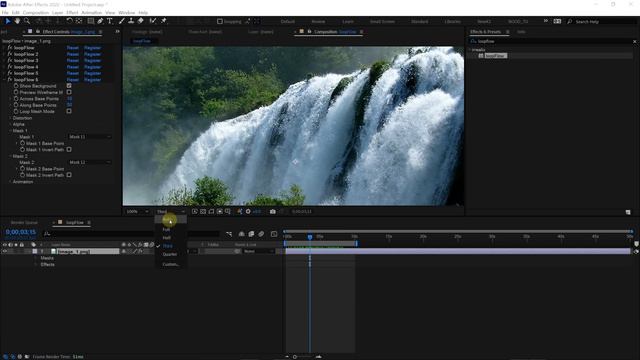Select the Clone Stamp tool
The width and height of the screenshot is (640, 360).
point(131,21)
